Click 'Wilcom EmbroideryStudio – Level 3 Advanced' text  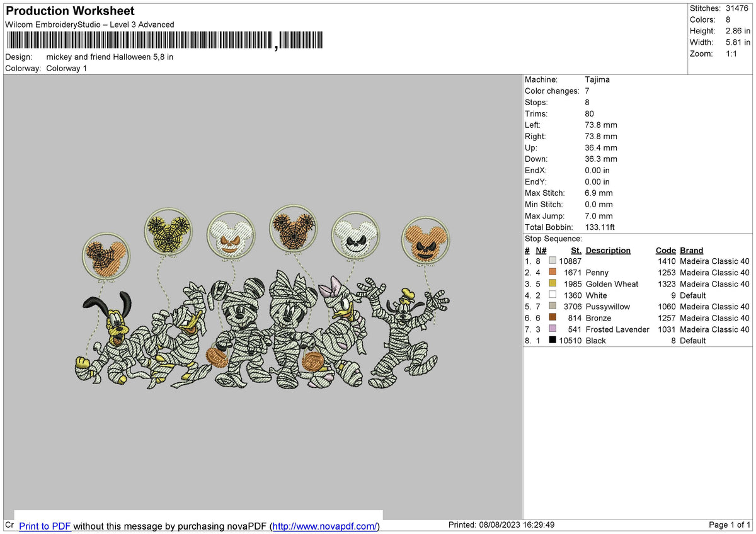point(89,25)
